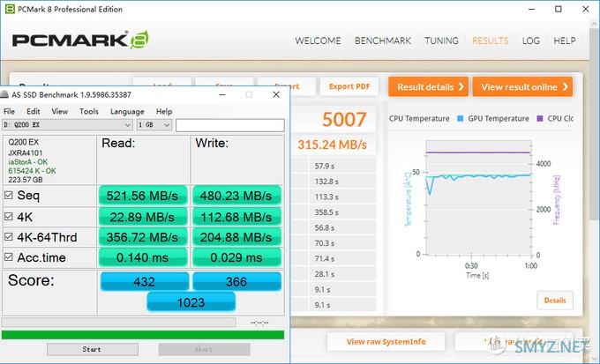Viewport: 600px width, 364px height.
Task: Click the Details button under chart
Action: pyautogui.click(x=555, y=301)
